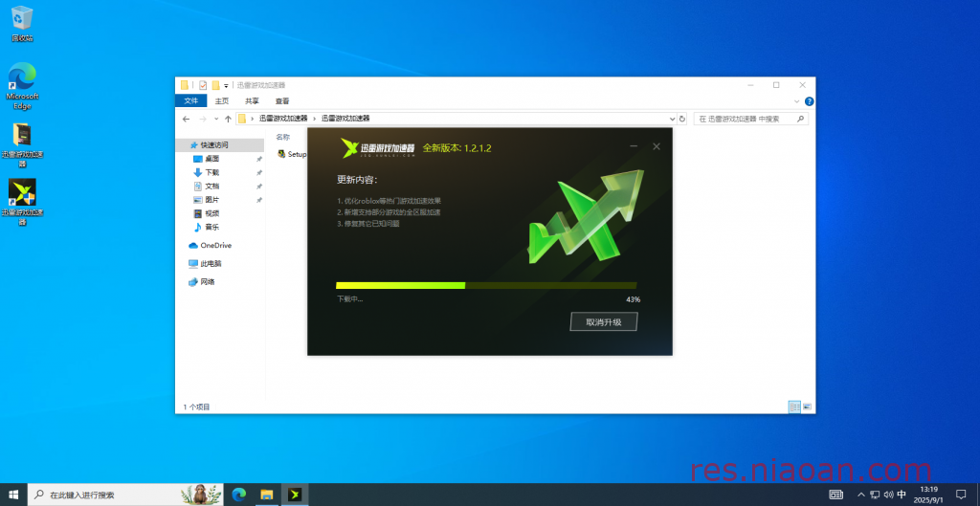Go forward in Explorer navigation
The width and height of the screenshot is (980, 506).
(203, 119)
